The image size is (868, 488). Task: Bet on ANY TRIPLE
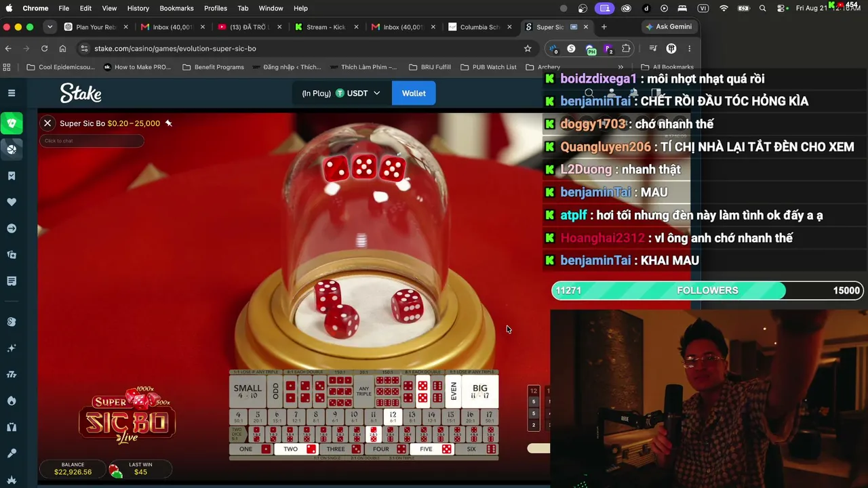363,392
